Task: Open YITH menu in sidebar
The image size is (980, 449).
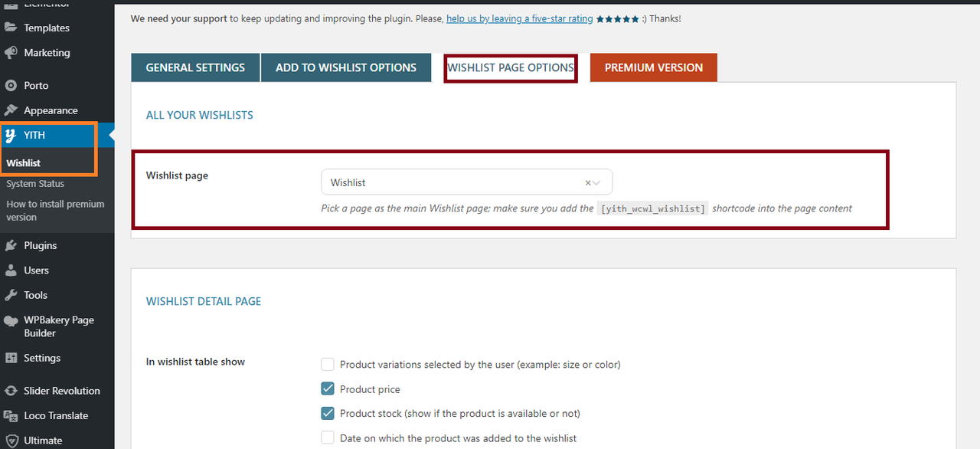Action: point(57,136)
